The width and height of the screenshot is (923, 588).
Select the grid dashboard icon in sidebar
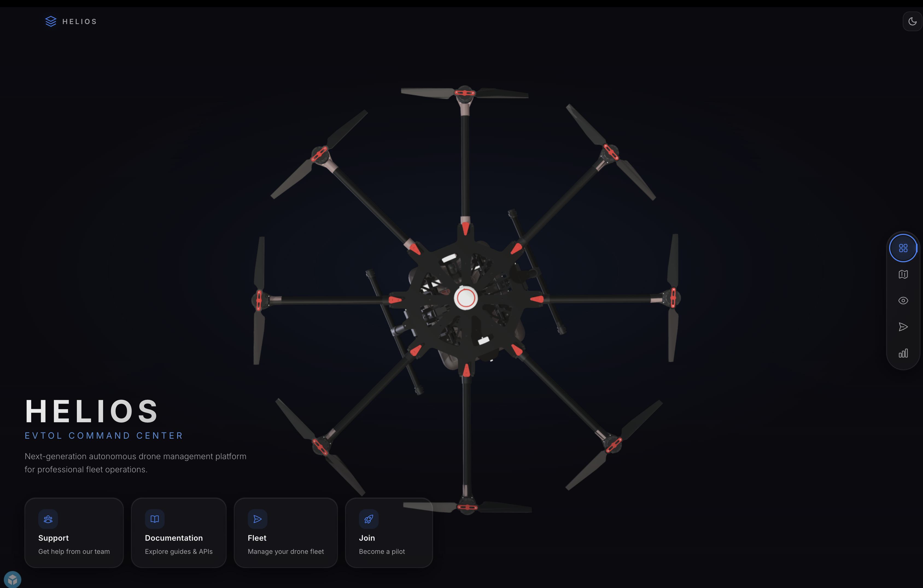pyautogui.click(x=903, y=248)
